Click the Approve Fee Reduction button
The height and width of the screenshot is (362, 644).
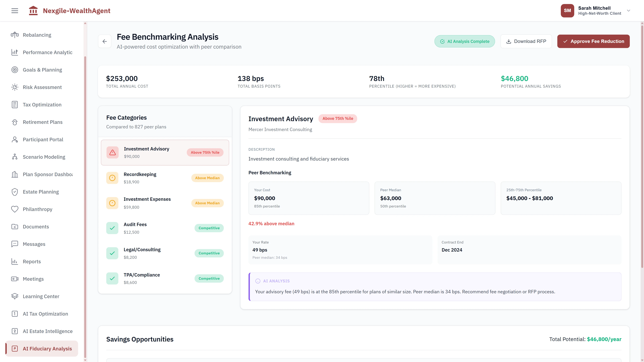click(x=594, y=41)
